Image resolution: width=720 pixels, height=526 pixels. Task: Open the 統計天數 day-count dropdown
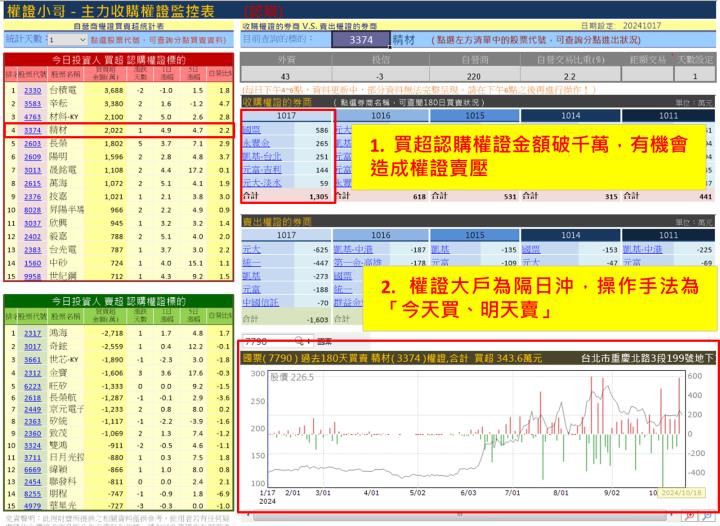68,40
